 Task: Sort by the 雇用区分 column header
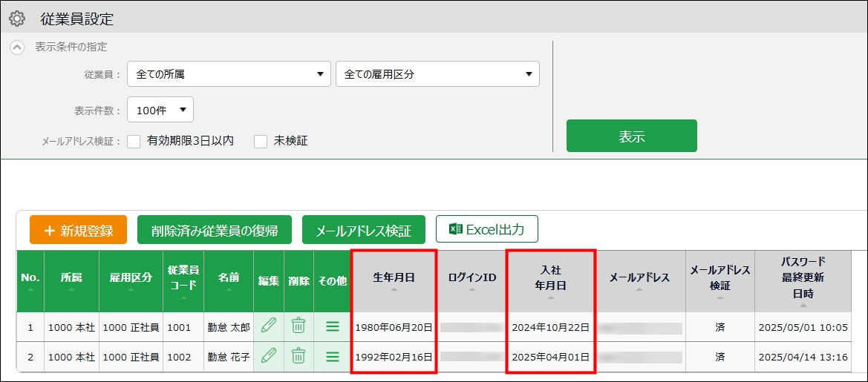131,281
